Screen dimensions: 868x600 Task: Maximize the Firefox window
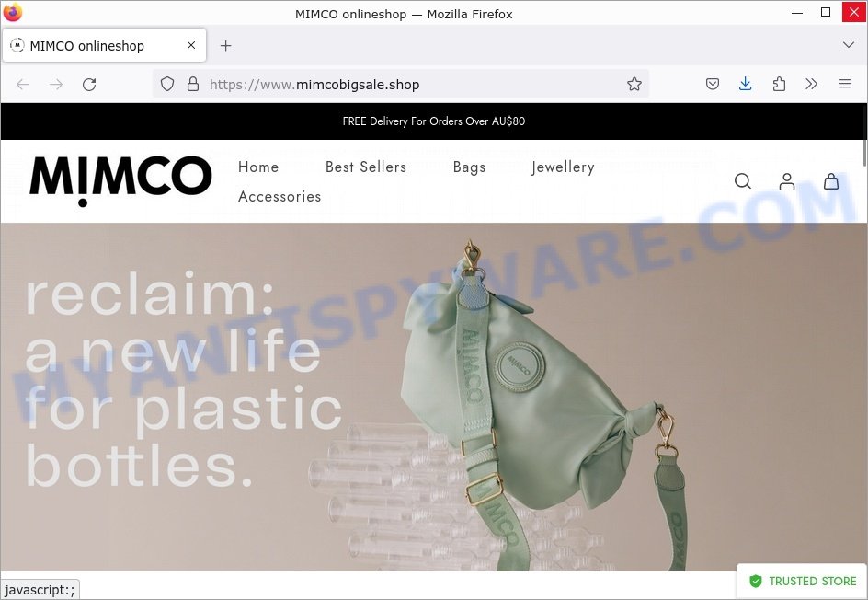click(826, 12)
